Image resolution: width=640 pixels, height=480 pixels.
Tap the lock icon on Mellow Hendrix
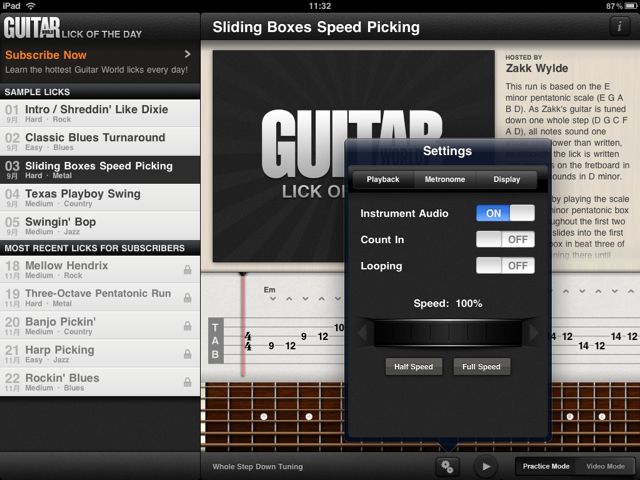(x=187, y=269)
